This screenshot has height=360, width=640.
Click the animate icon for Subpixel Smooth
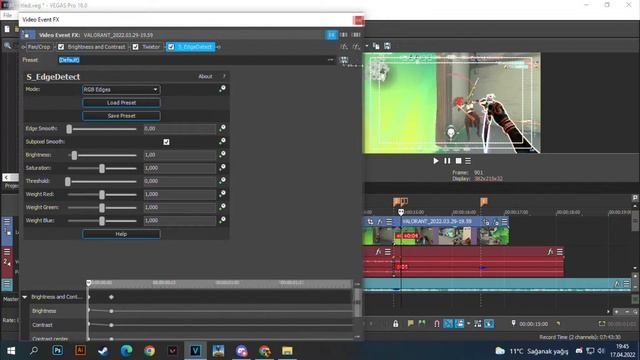(x=222, y=141)
